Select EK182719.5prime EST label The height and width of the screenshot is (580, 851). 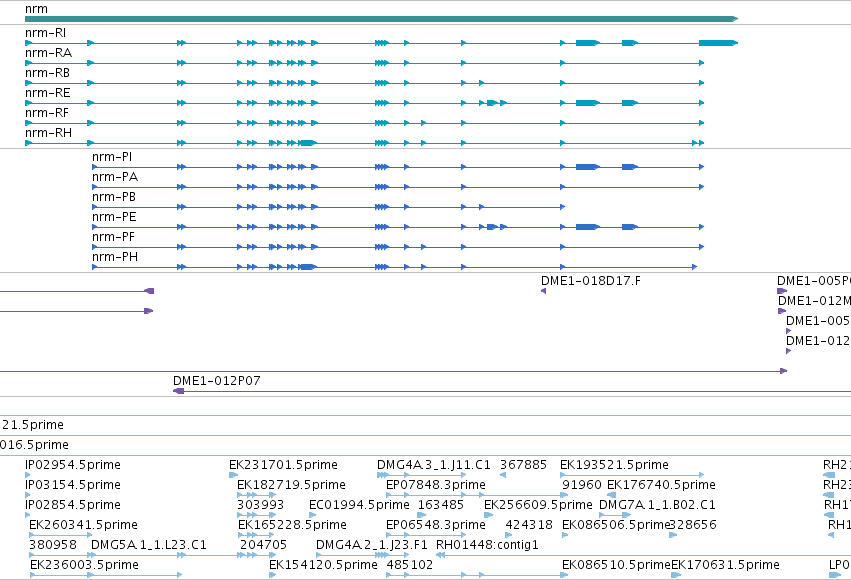(291, 486)
